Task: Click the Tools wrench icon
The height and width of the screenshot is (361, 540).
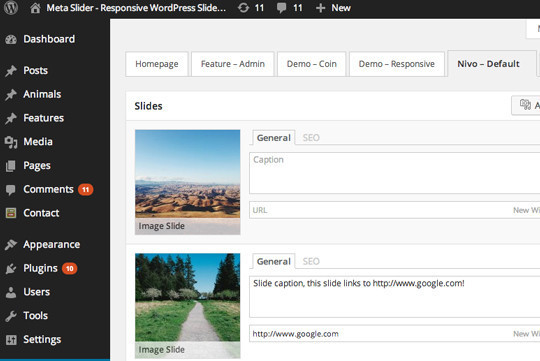Action: pyautogui.click(x=11, y=316)
